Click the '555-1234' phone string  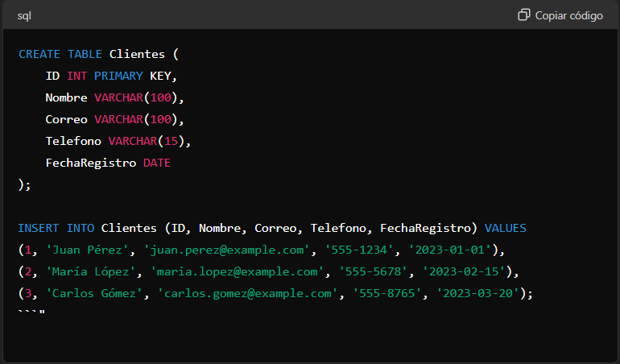pyautogui.click(x=359, y=250)
